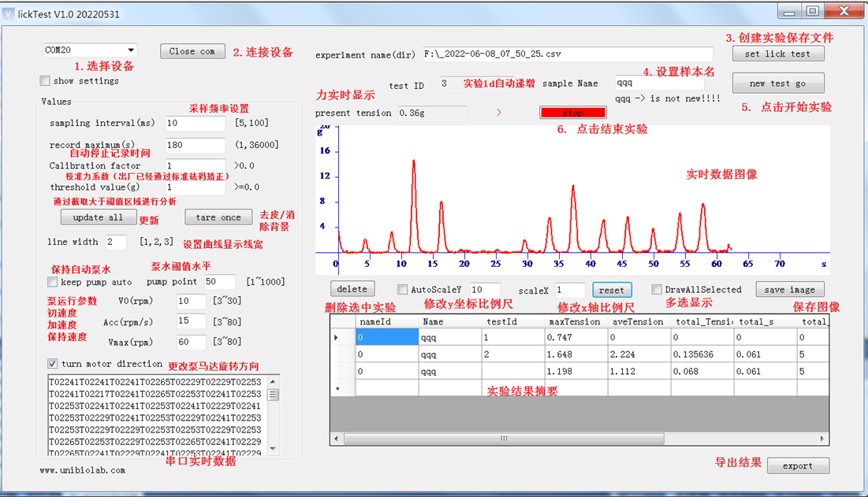Toggle the AutoScaleY checkbox

(402, 289)
